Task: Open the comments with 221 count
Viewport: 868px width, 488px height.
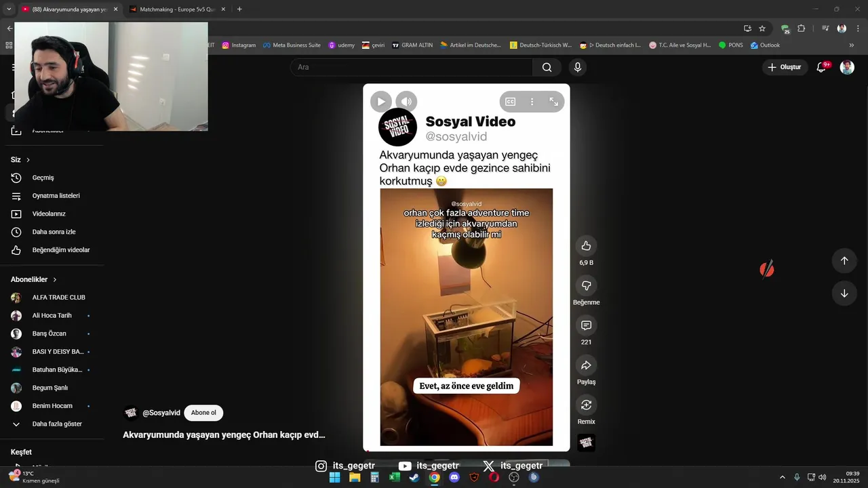Action: tap(587, 325)
